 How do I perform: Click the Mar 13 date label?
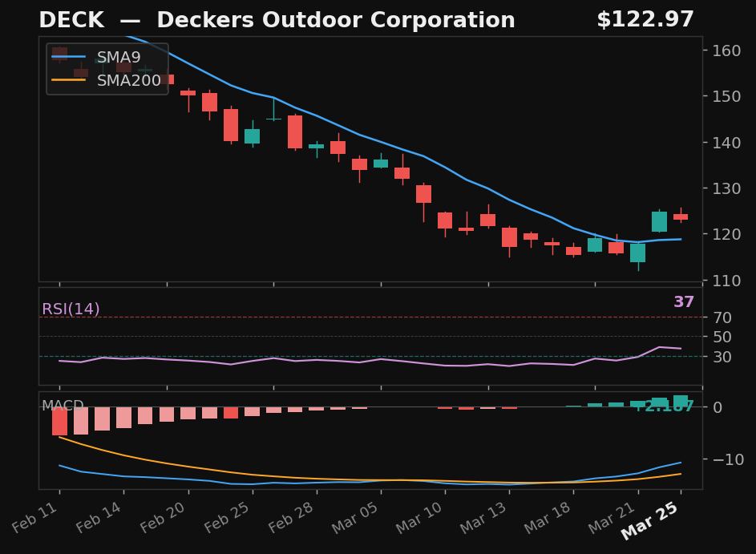tap(483, 518)
